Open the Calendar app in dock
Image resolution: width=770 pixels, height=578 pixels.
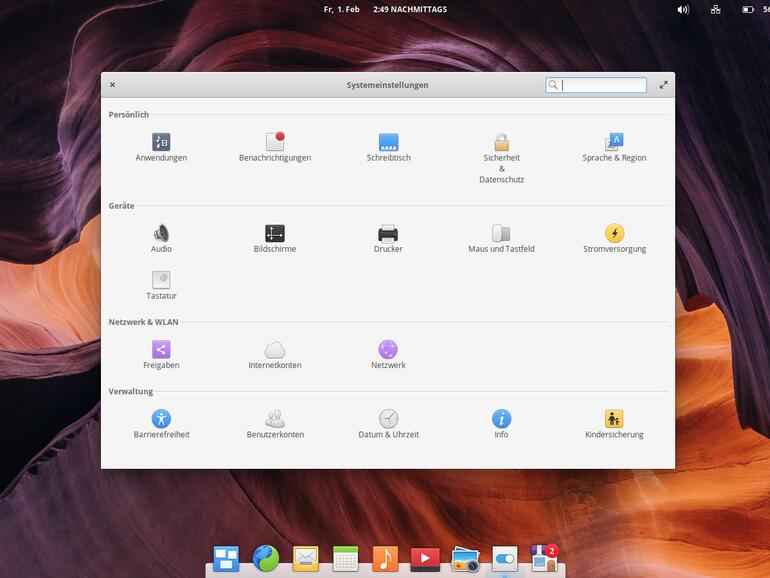coord(346,559)
